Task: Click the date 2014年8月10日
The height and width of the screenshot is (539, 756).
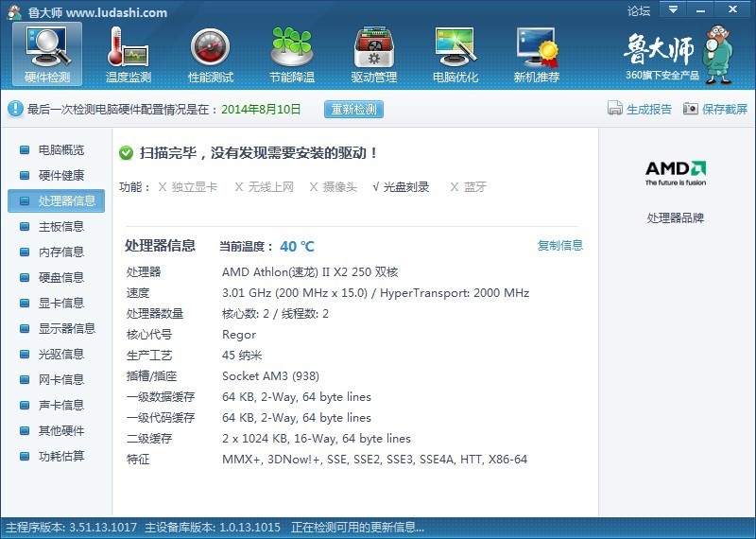Action: click(x=261, y=109)
